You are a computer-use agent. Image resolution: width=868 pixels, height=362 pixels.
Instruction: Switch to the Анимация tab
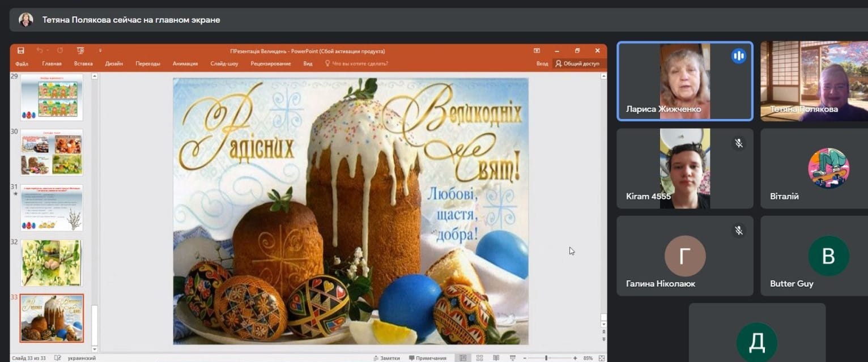[x=185, y=63]
